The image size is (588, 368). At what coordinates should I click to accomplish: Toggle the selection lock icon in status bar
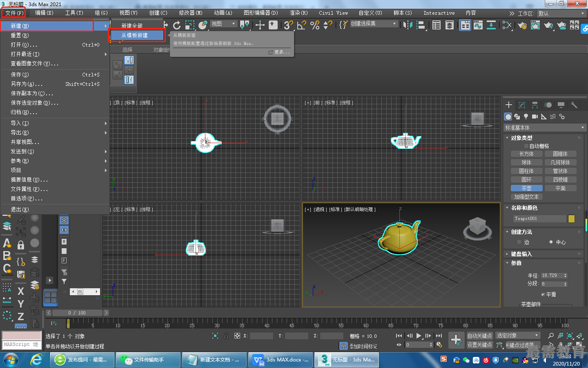coord(226,336)
